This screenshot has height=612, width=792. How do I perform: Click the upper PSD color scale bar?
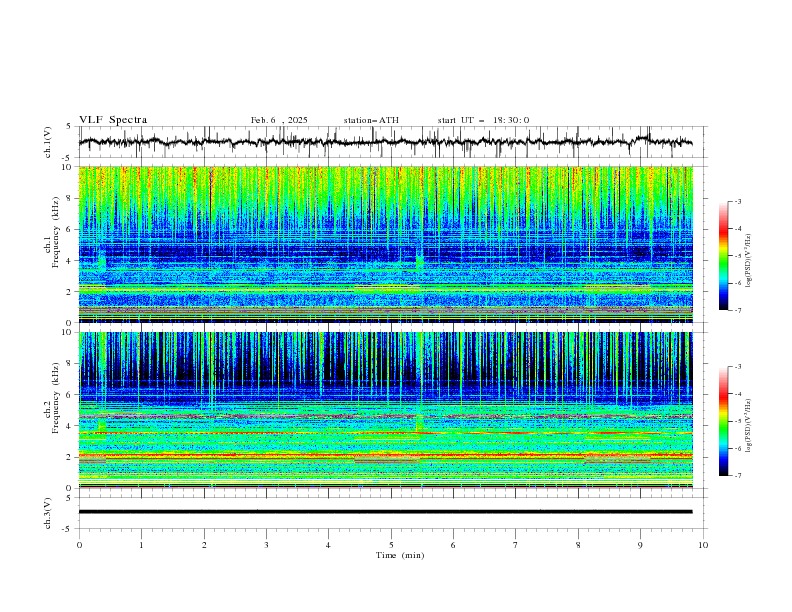pyautogui.click(x=724, y=256)
